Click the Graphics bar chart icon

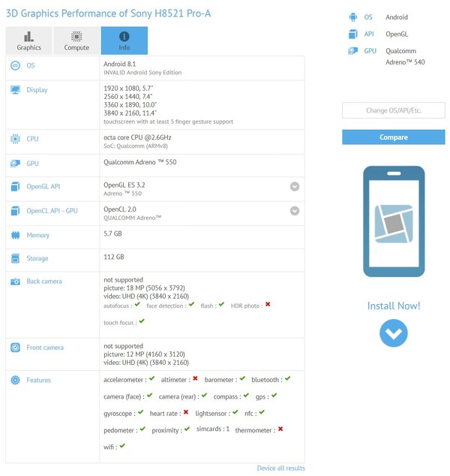(x=28, y=37)
